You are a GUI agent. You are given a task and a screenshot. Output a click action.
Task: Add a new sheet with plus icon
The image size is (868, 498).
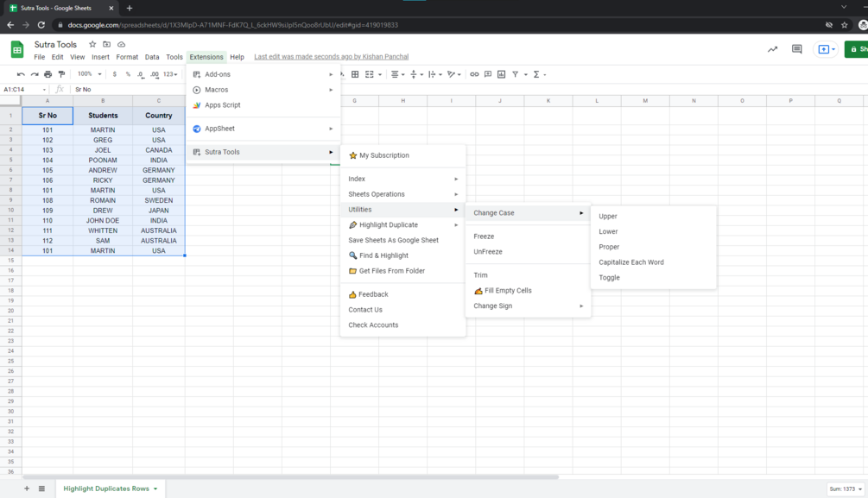pos(27,489)
